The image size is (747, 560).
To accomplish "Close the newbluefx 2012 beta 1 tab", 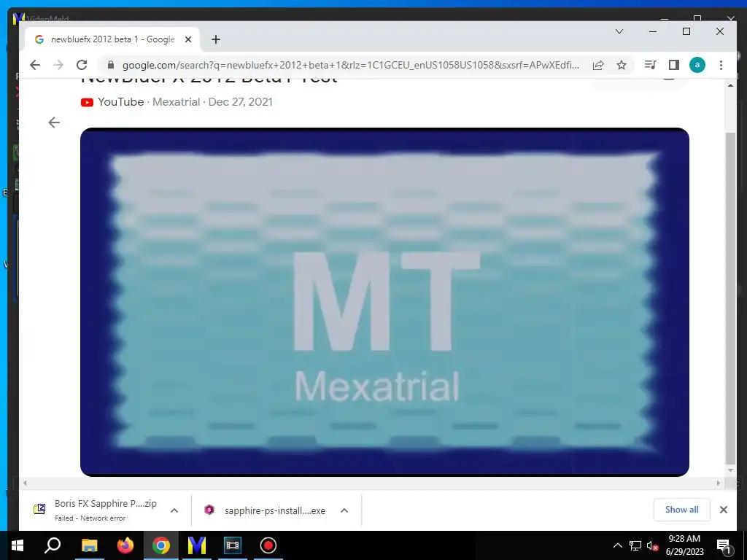I will [188, 39].
